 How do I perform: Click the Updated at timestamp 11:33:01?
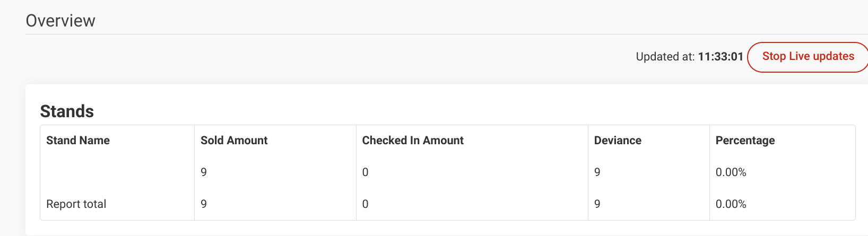721,57
